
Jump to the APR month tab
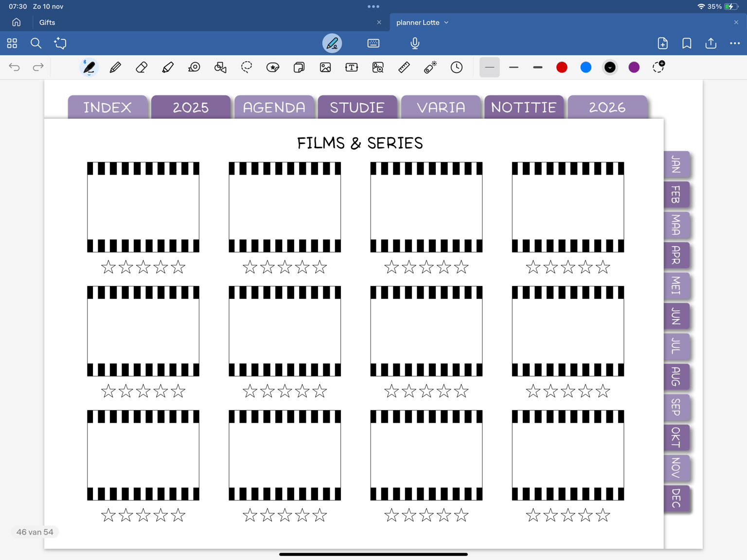(x=676, y=255)
